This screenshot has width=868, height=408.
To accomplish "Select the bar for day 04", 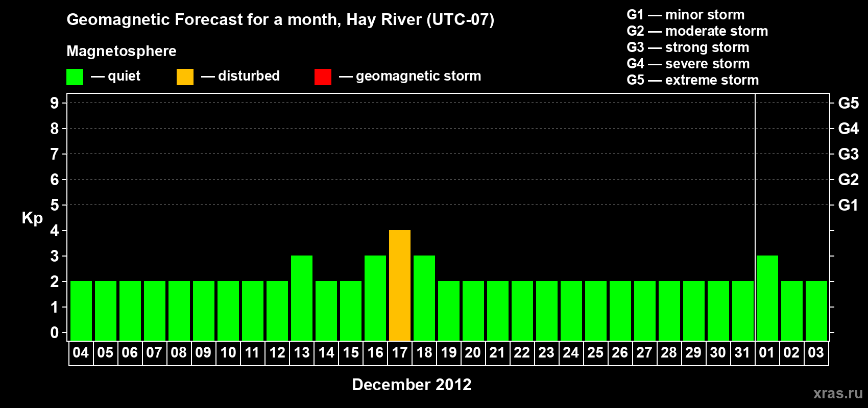I will [x=81, y=311].
